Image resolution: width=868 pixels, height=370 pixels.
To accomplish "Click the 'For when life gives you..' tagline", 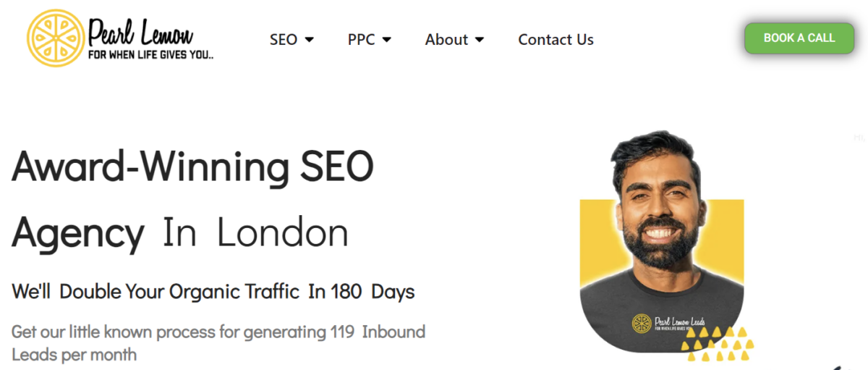I will (150, 54).
